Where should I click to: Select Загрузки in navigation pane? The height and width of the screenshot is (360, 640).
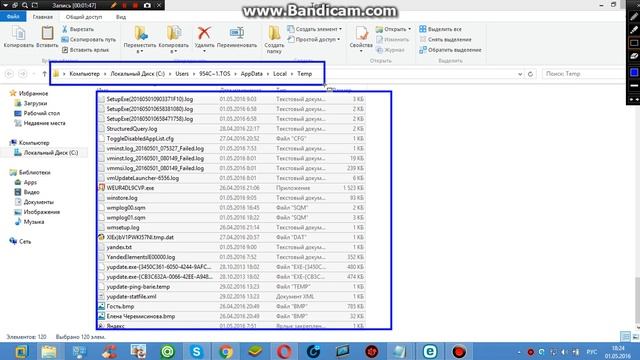[31, 103]
